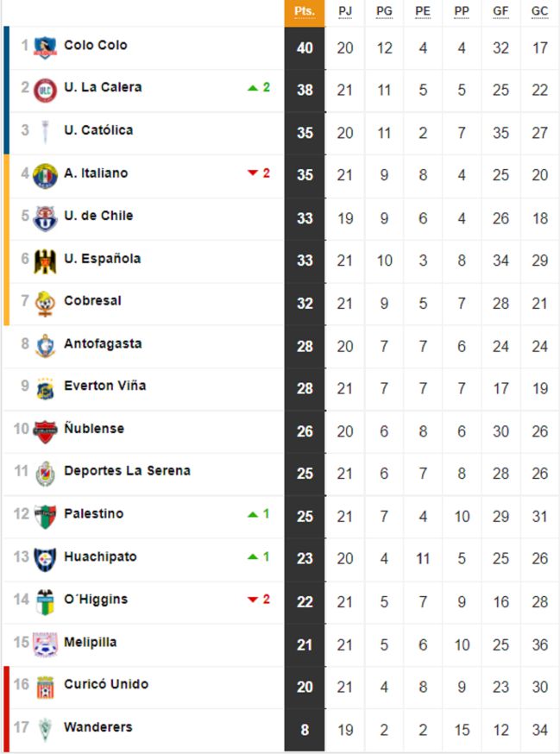This screenshot has height=754, width=560.
Task: Click the Ñublense team crest
Action: [45, 430]
